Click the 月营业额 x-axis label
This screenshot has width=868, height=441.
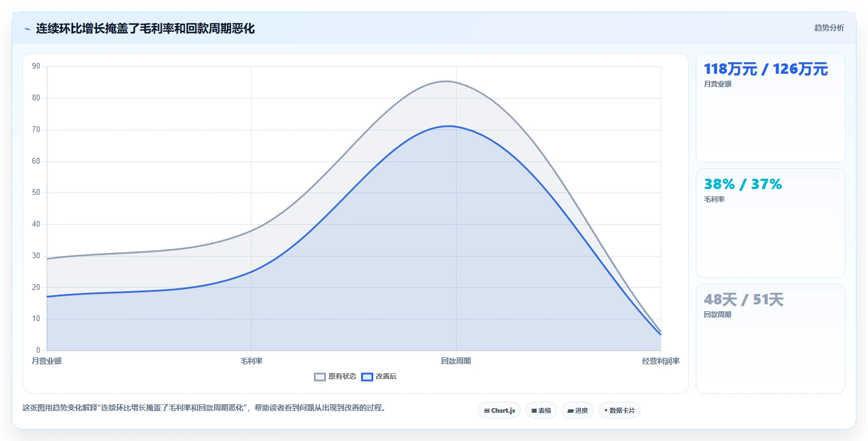pyautogui.click(x=47, y=361)
